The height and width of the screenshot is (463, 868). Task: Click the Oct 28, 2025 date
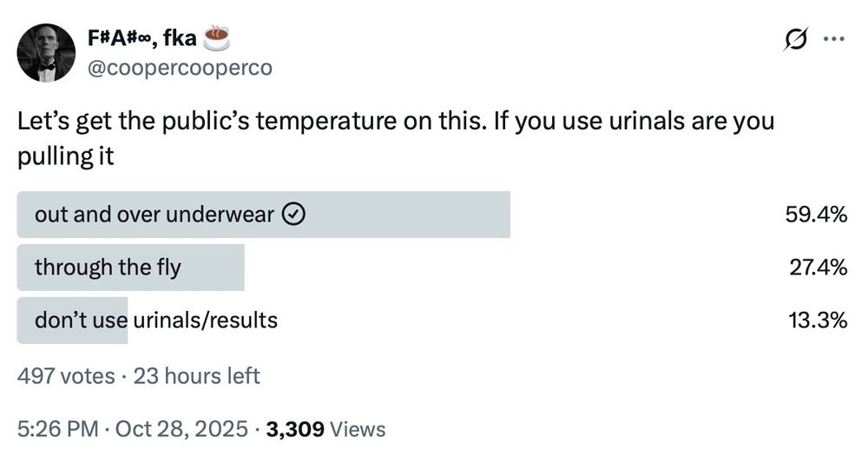point(184,428)
